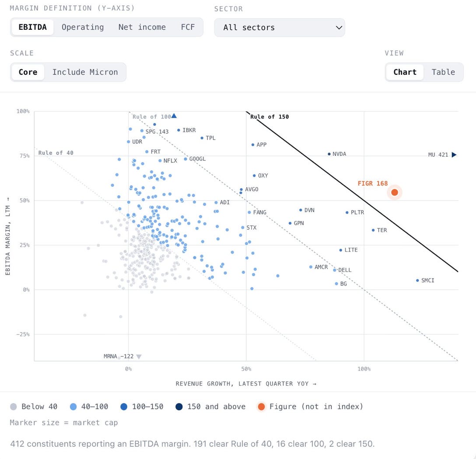Click the Figure (not in index) legend entry
This screenshot has height=459, width=476.
[310, 407]
